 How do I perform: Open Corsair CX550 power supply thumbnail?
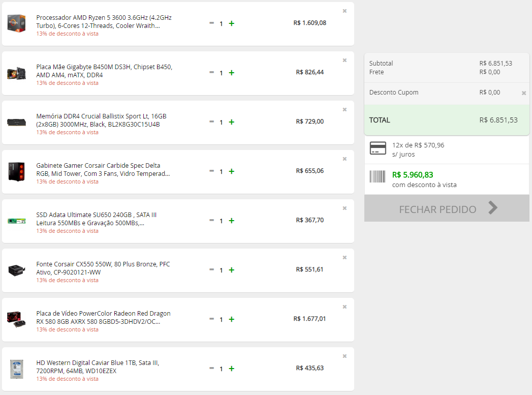click(17, 270)
